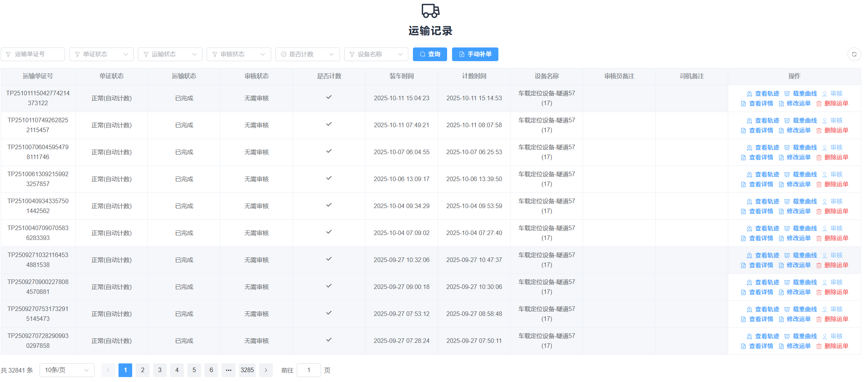
Task: Jump to last page 3285
Action: click(247, 370)
